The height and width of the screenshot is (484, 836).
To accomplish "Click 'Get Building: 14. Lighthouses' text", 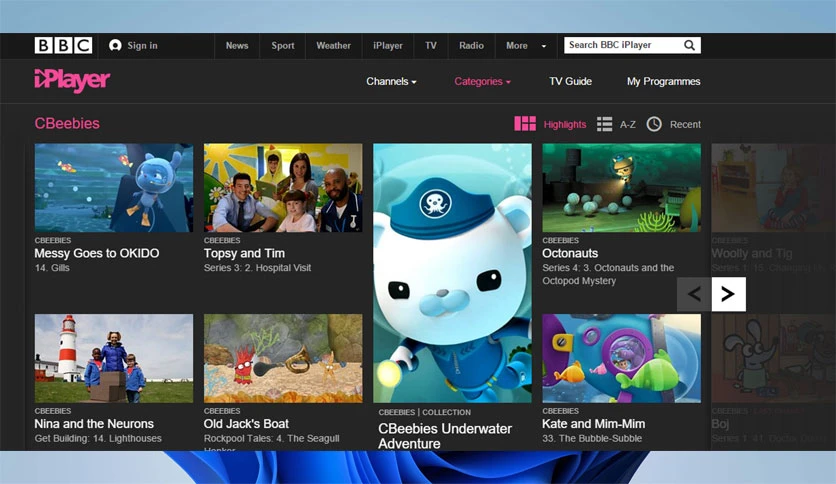I will tap(98, 438).
